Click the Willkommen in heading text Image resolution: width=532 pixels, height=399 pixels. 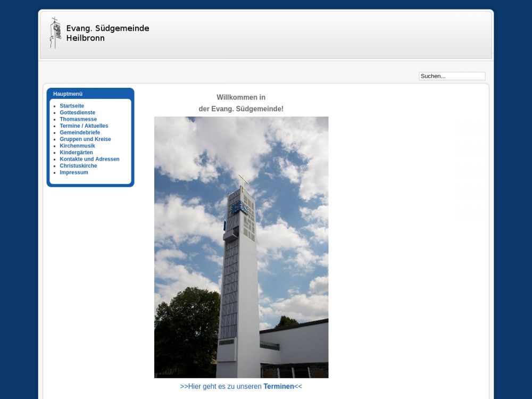241,97
